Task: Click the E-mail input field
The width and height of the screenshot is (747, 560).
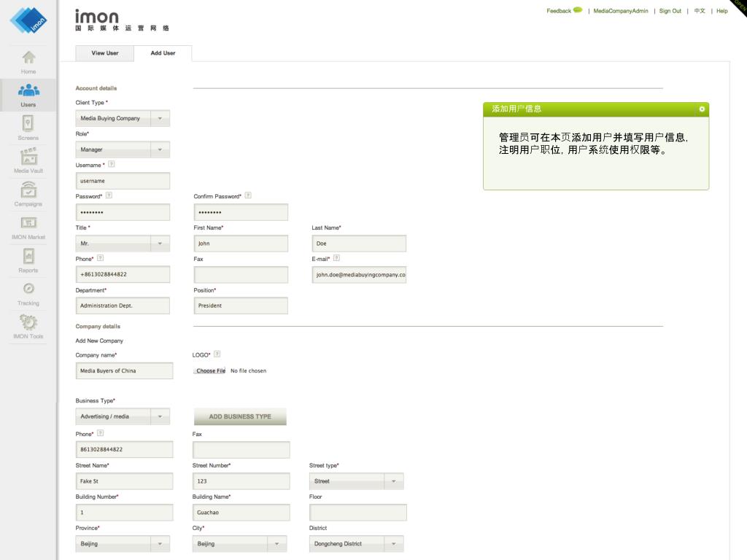Action: tap(359, 275)
